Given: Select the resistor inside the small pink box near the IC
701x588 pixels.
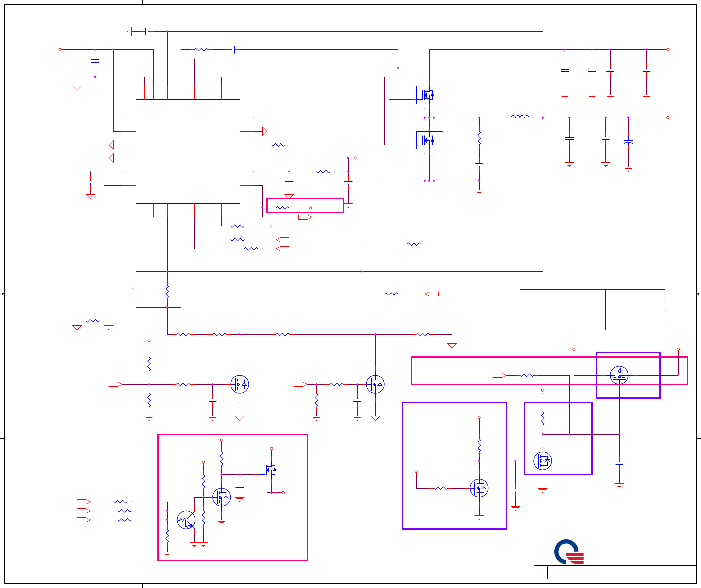Looking at the screenshot, I should [x=282, y=208].
